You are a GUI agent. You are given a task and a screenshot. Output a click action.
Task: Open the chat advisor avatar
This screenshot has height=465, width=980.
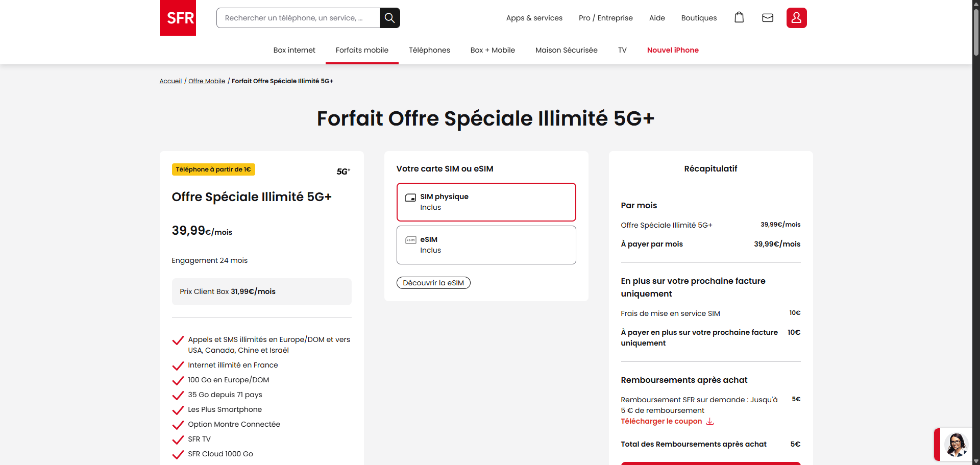[955, 445]
